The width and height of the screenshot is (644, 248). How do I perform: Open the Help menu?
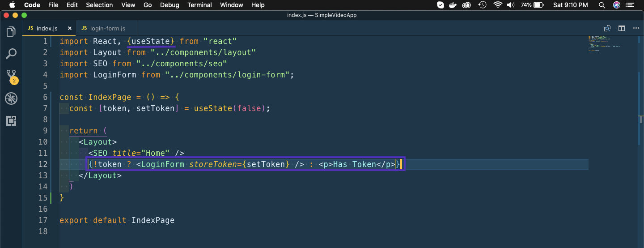point(258,5)
